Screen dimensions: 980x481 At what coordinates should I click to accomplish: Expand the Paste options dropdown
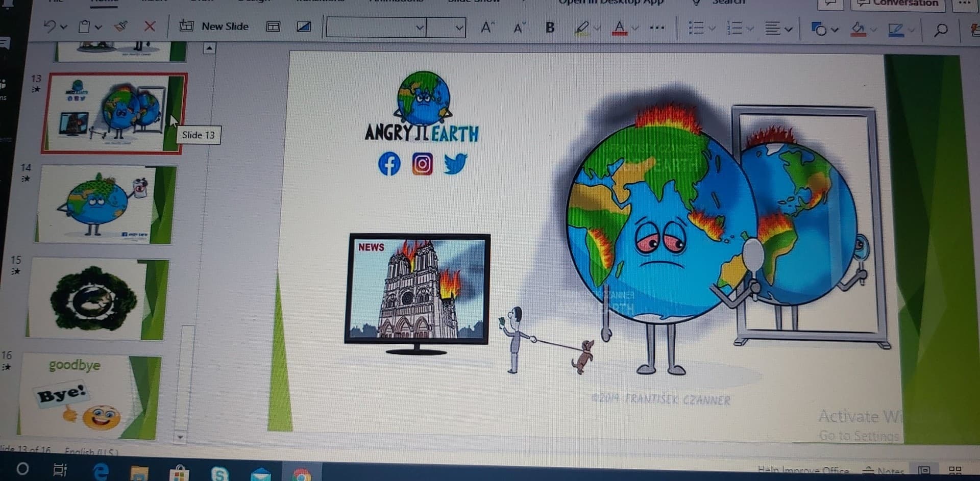99,27
